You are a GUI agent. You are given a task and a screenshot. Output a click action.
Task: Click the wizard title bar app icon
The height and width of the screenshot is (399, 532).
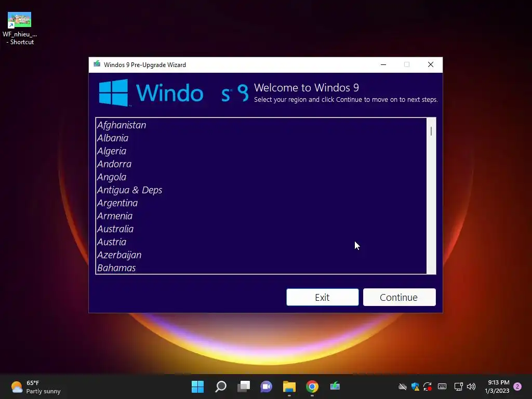(97, 64)
